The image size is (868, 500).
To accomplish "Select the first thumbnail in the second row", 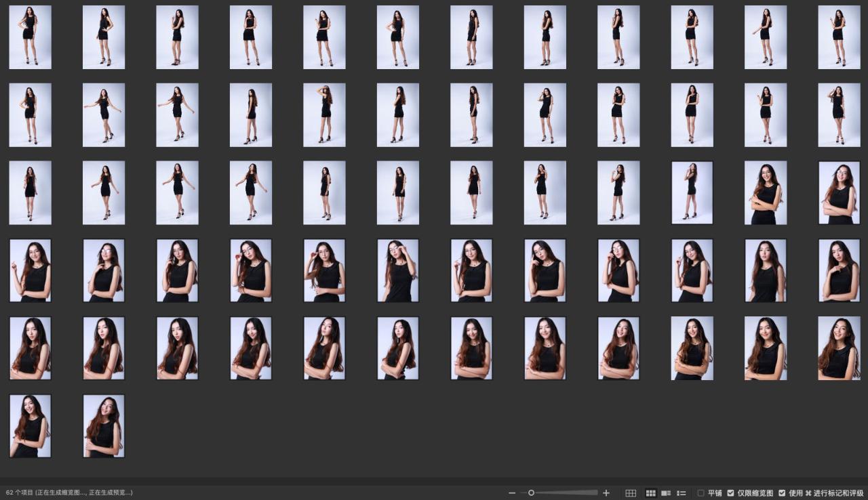I will [30, 114].
